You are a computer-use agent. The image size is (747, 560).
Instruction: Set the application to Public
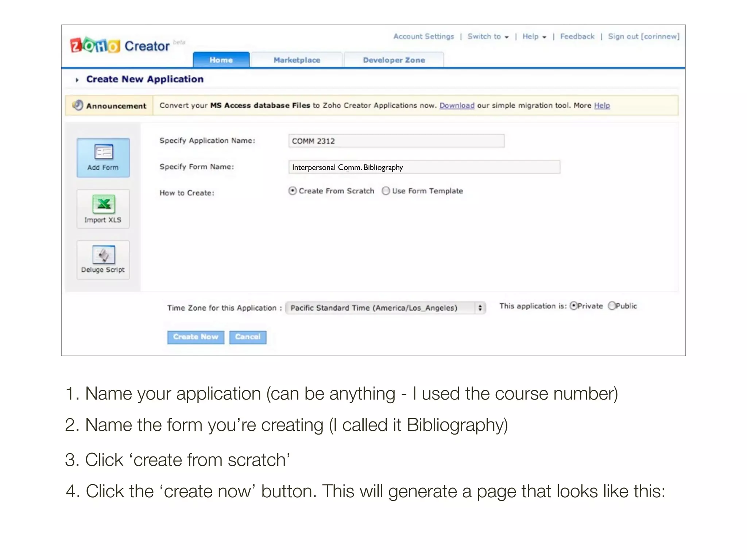612,306
